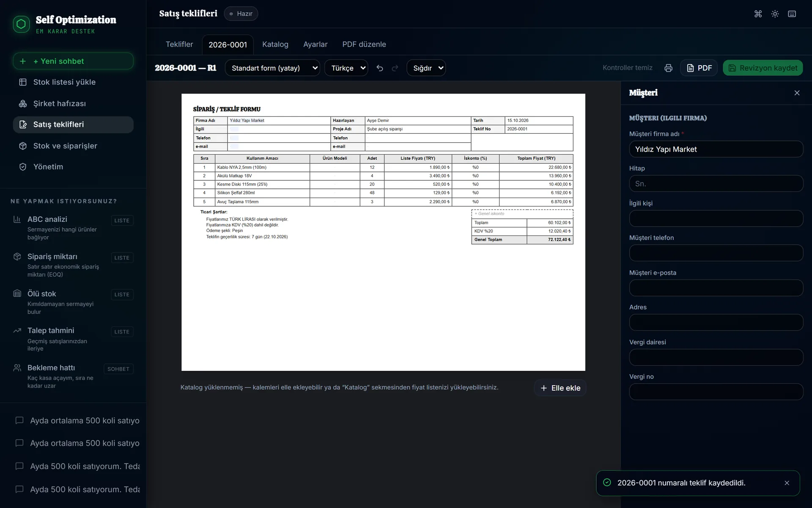
Task: Click the Self Optimization hexagon logo
Action: coord(21,24)
